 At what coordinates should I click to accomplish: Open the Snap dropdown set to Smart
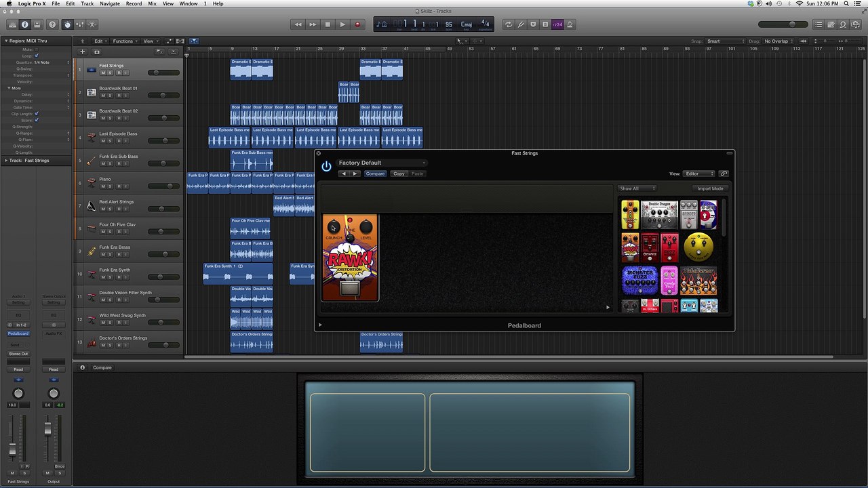[726, 41]
